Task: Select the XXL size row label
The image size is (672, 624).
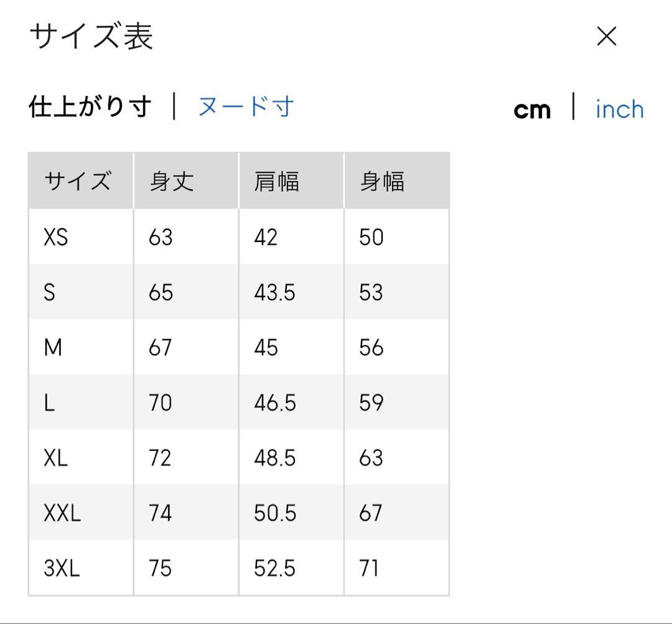Action: point(62,513)
